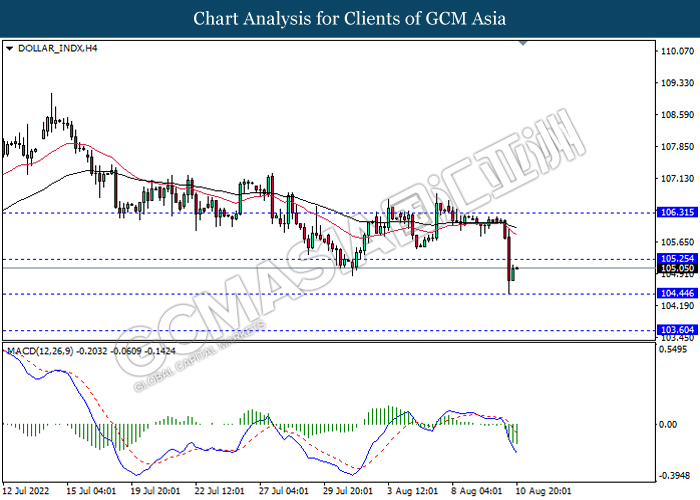The image size is (700, 500).
Task: Click the 107.130 price axis value
Action: [x=677, y=179]
